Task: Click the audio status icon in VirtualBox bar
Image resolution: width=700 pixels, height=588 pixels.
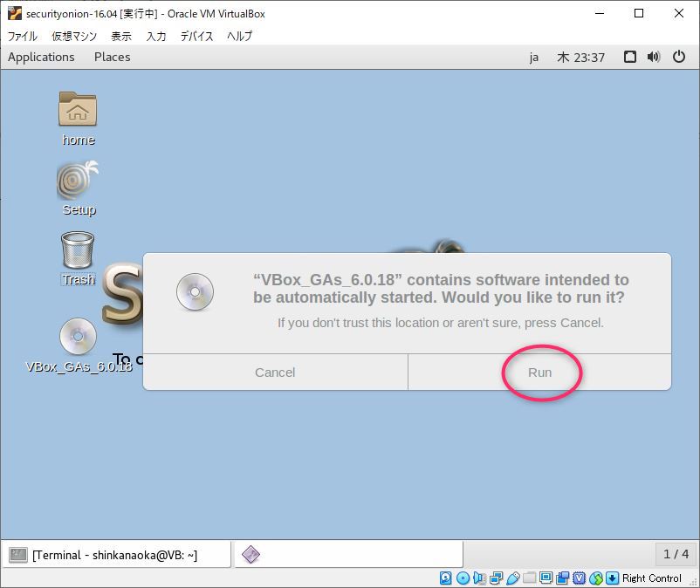Action: pos(479,578)
